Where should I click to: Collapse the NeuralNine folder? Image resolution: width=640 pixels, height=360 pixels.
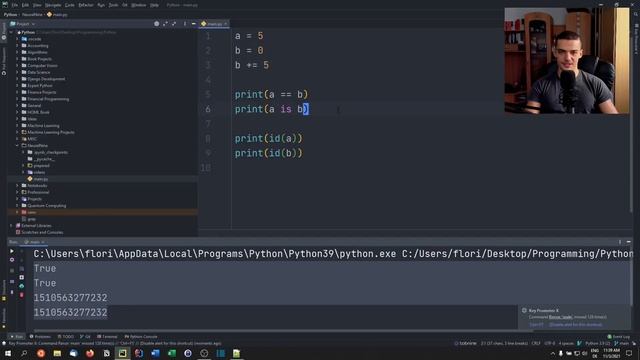tap(17, 145)
